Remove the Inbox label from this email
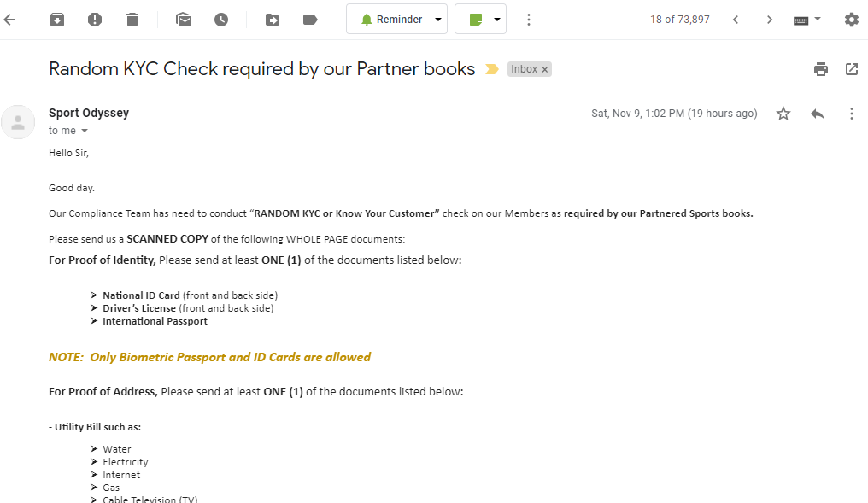 545,70
